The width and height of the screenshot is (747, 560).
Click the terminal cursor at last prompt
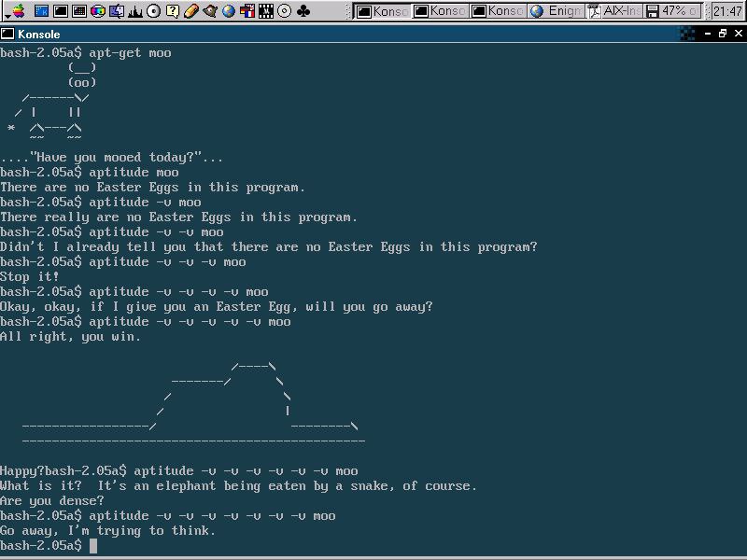coord(92,546)
